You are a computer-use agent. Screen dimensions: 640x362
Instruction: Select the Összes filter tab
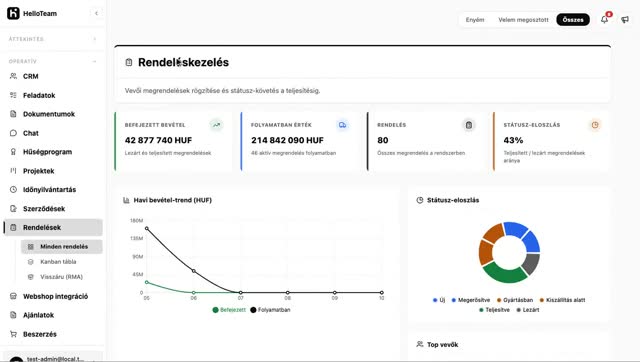point(573,20)
